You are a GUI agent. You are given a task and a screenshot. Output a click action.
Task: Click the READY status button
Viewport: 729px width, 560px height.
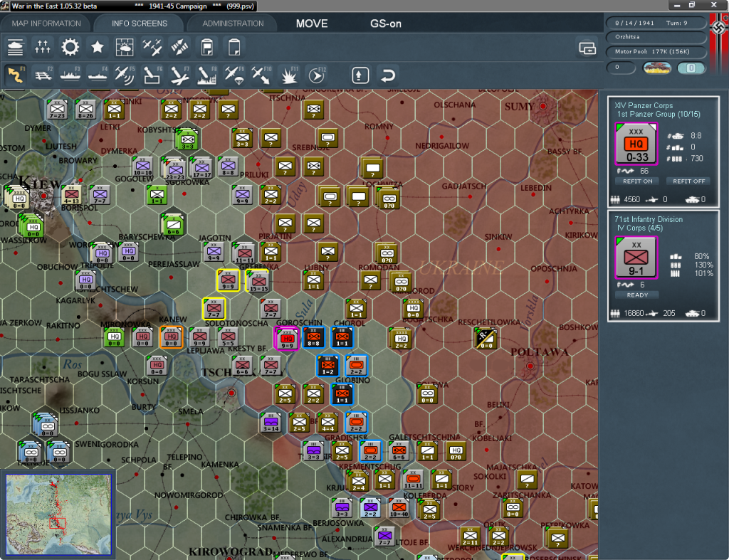(x=637, y=295)
